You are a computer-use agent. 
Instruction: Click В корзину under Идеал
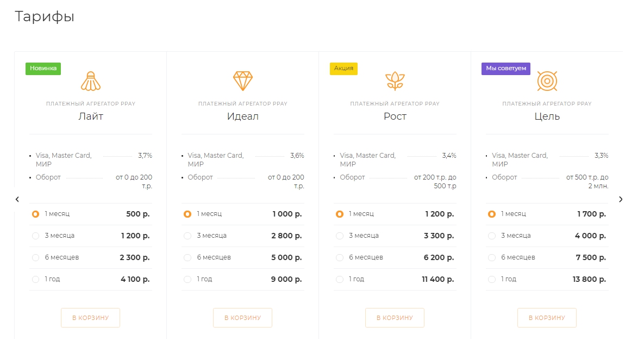pyautogui.click(x=243, y=318)
